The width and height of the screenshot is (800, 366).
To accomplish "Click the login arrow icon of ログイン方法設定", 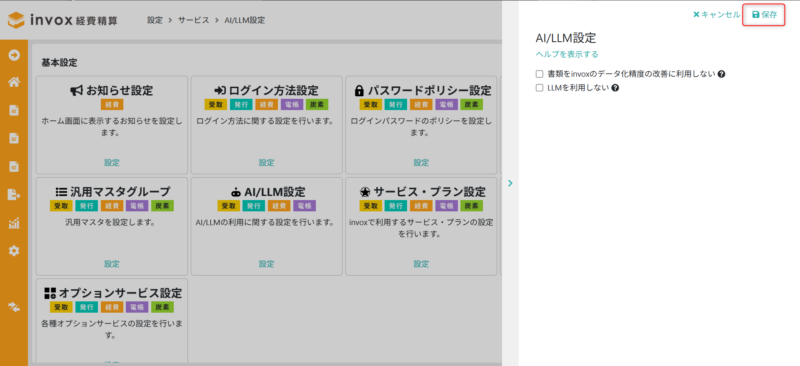I will point(220,91).
